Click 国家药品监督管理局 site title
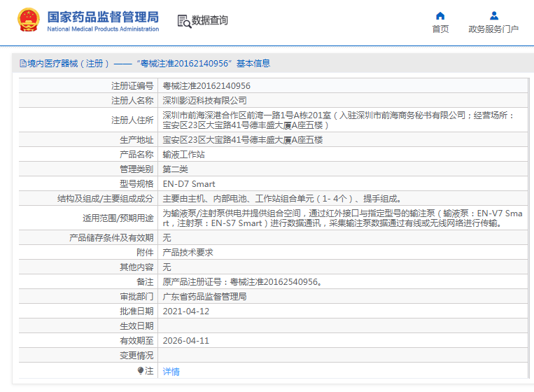 point(103,17)
